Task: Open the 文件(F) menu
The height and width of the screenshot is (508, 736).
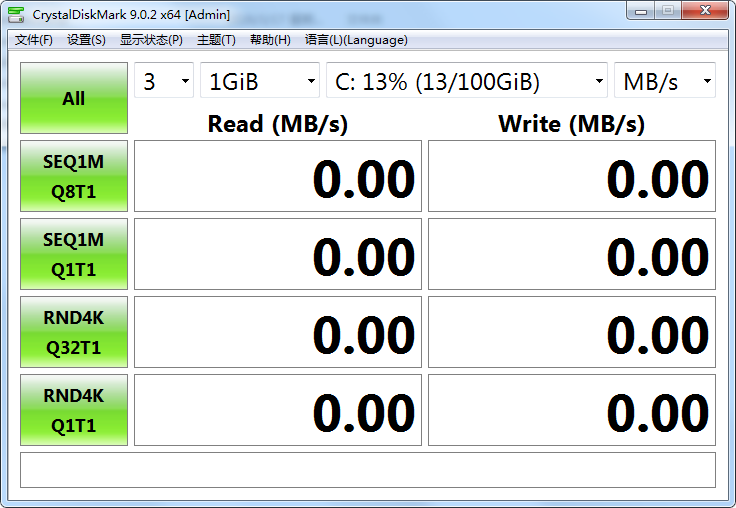Action: [x=34, y=40]
